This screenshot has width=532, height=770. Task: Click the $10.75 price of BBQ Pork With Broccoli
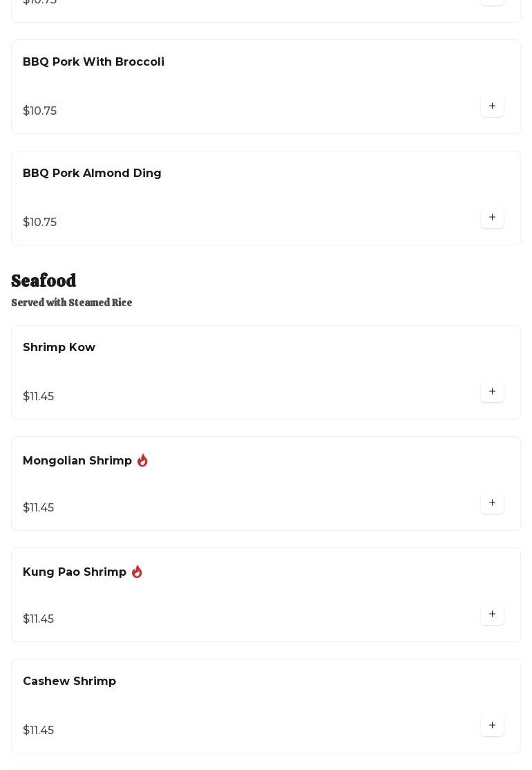point(39,111)
